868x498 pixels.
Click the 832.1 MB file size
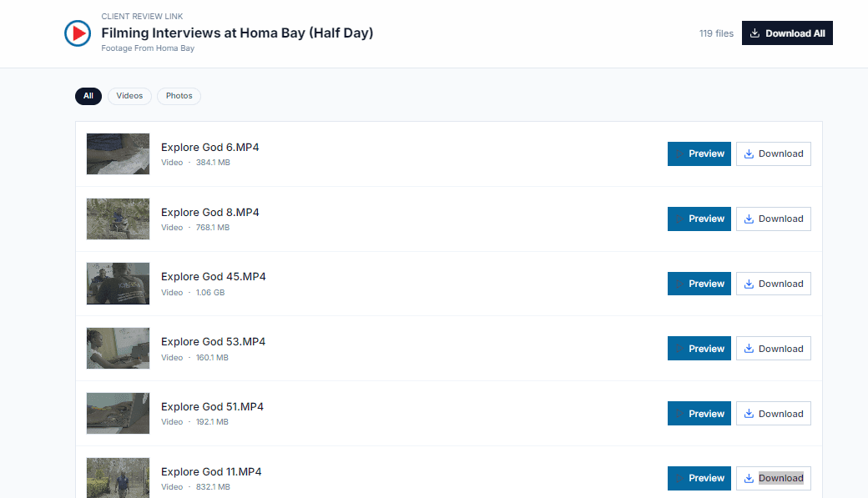coord(213,487)
